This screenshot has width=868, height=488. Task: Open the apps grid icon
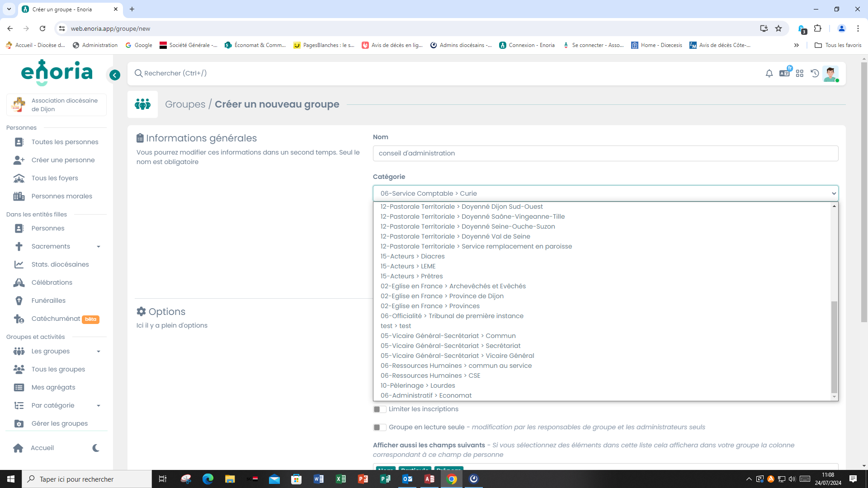coord(800,73)
